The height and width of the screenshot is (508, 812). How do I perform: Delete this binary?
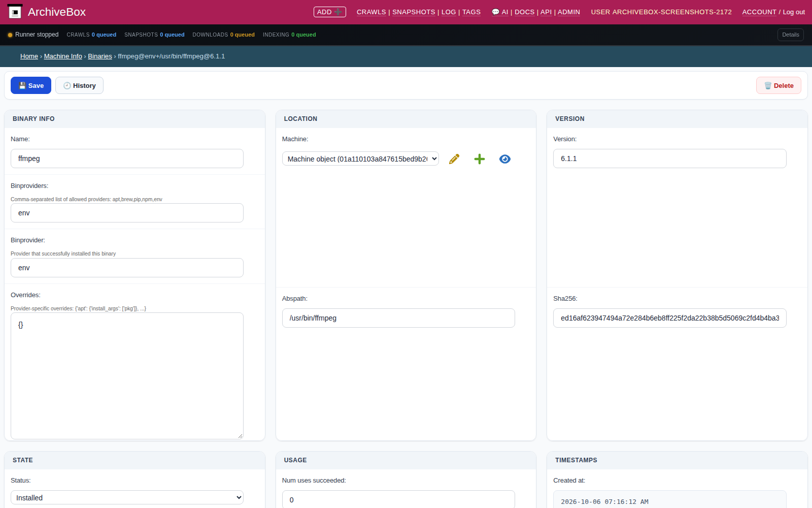779,85
